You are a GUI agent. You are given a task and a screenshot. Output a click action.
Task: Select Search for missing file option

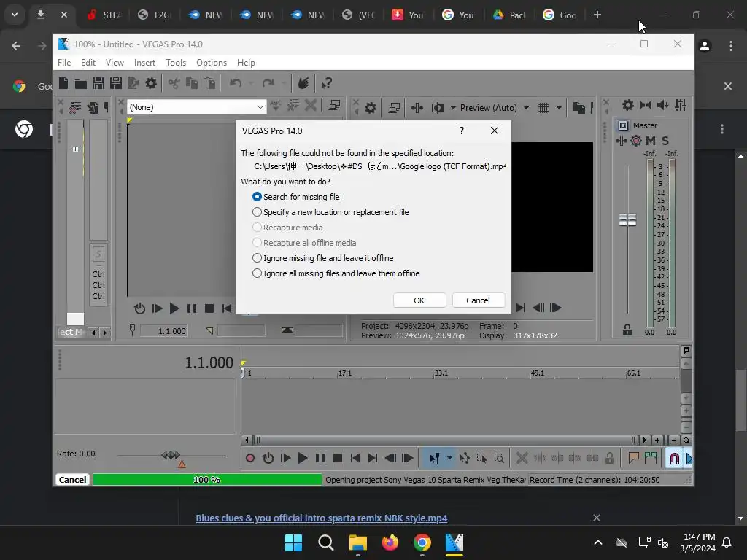pos(296,197)
